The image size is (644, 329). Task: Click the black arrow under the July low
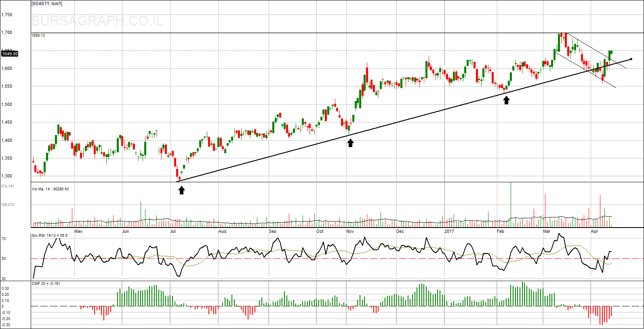click(x=182, y=190)
